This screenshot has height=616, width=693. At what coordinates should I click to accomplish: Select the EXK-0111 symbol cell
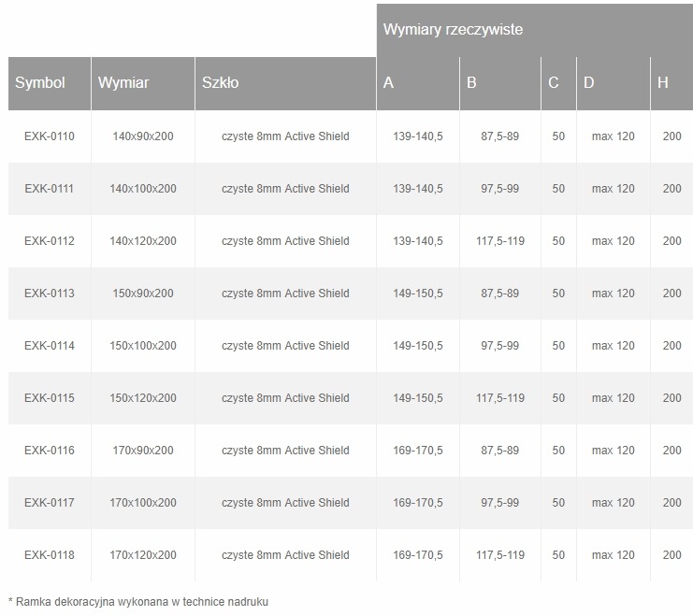pyautogui.click(x=50, y=189)
